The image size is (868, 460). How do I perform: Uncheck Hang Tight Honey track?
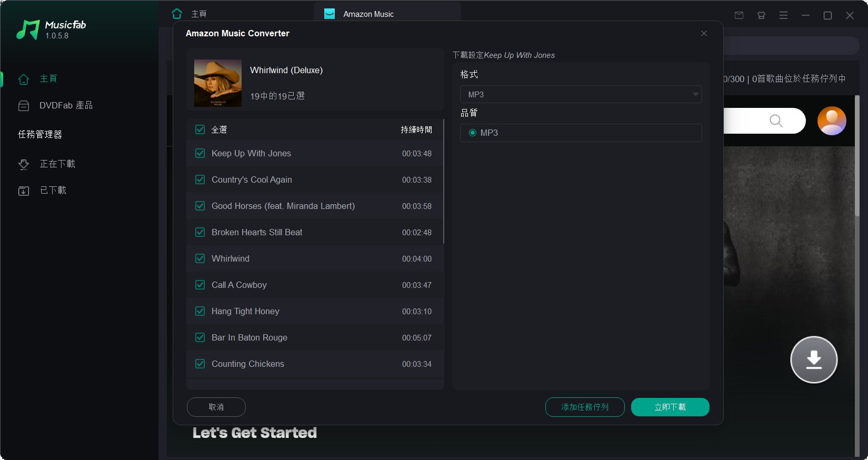pos(200,311)
